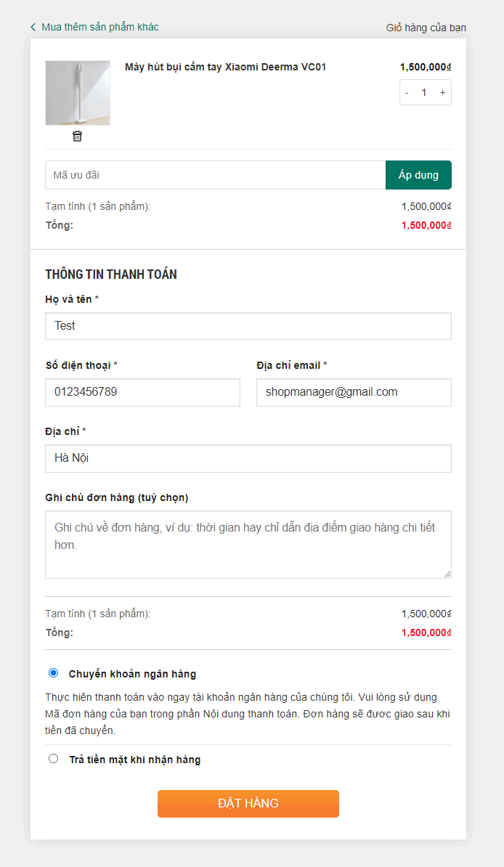The width and height of the screenshot is (504, 867).
Task: Click the product thumbnail image
Action: pyautogui.click(x=78, y=92)
